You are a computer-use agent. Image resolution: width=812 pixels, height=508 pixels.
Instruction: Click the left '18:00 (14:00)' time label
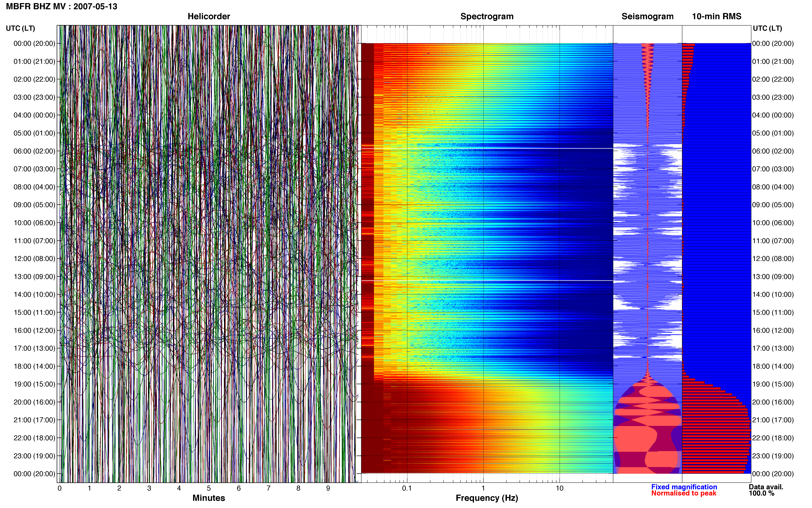34,366
